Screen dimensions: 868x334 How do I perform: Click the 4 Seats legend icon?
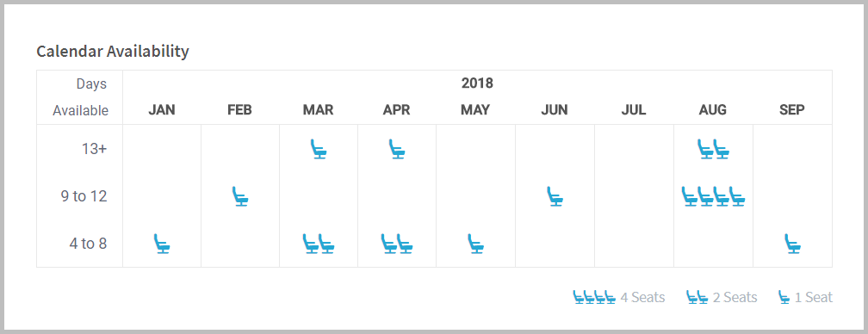pyautogui.click(x=594, y=298)
